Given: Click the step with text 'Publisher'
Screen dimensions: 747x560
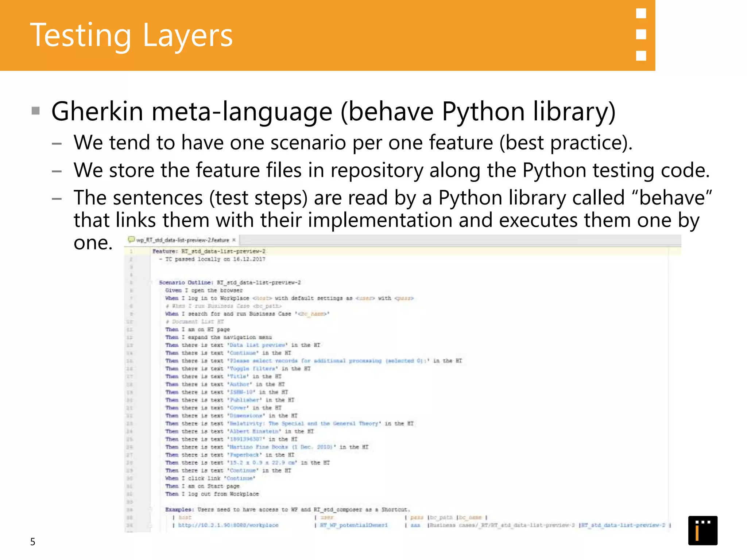Looking at the screenshot, I should coord(229,400).
